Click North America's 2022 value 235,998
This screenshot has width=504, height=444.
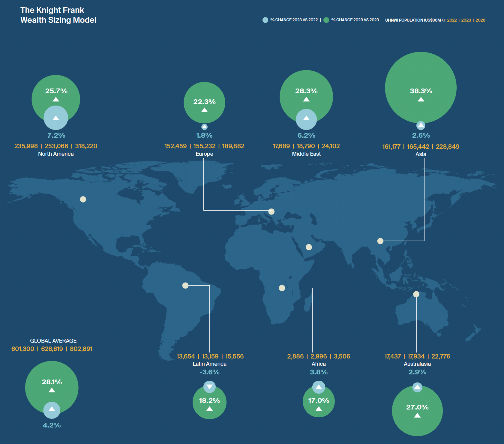26,146
